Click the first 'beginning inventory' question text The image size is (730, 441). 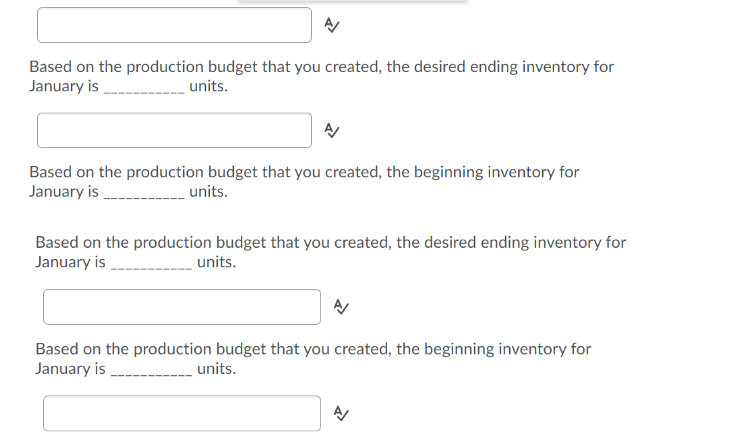pyautogui.click(x=303, y=172)
